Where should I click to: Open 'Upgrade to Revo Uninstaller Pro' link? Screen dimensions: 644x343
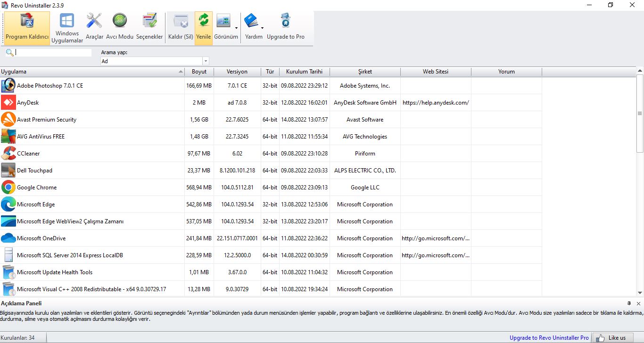549,337
